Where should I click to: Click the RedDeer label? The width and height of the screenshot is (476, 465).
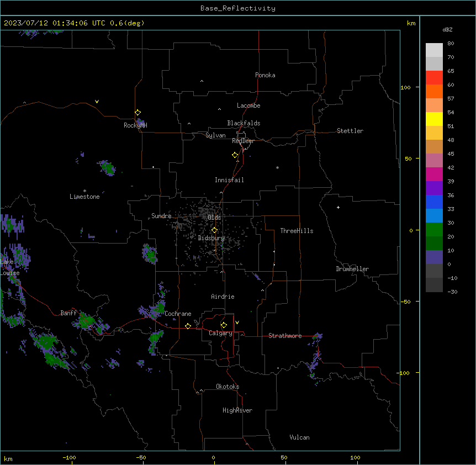click(243, 141)
